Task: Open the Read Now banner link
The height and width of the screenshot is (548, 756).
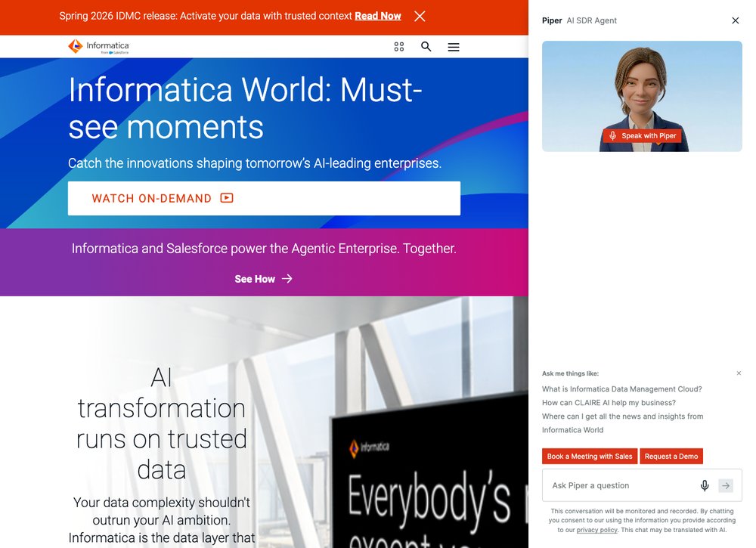Action: [377, 16]
